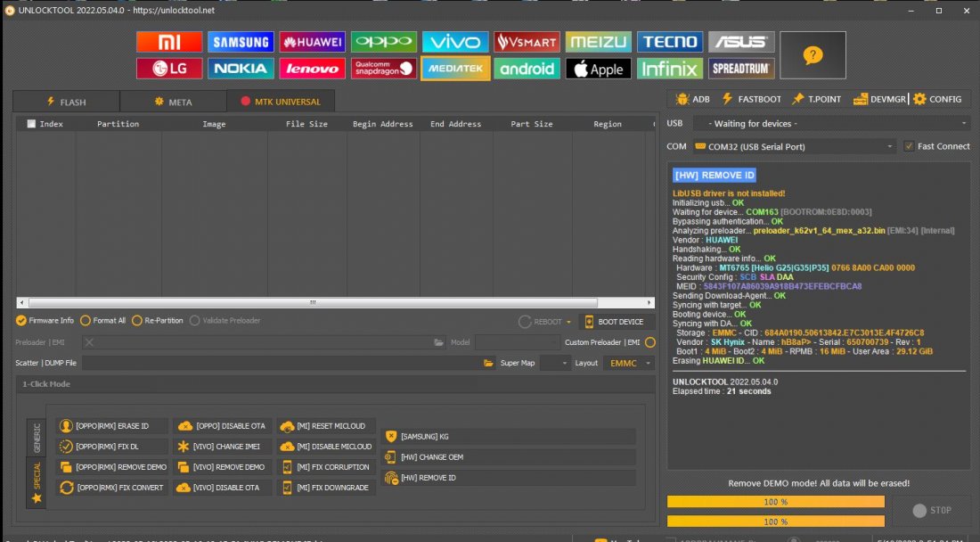This screenshot has height=542, width=980.
Task: Select the MTK UNIVERSAL tab
Action: (281, 102)
